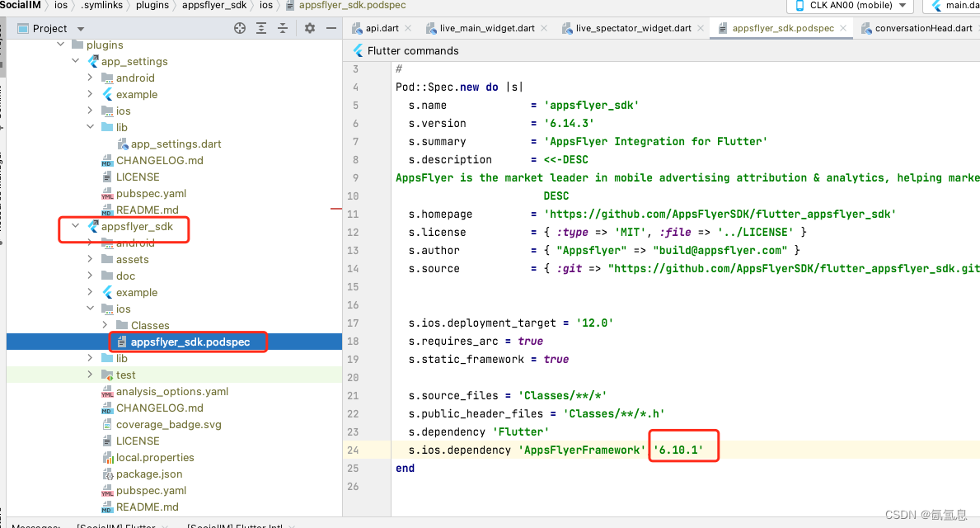The image size is (980, 528).
Task: Click the plugins breadcrumb
Action: click(x=152, y=5)
